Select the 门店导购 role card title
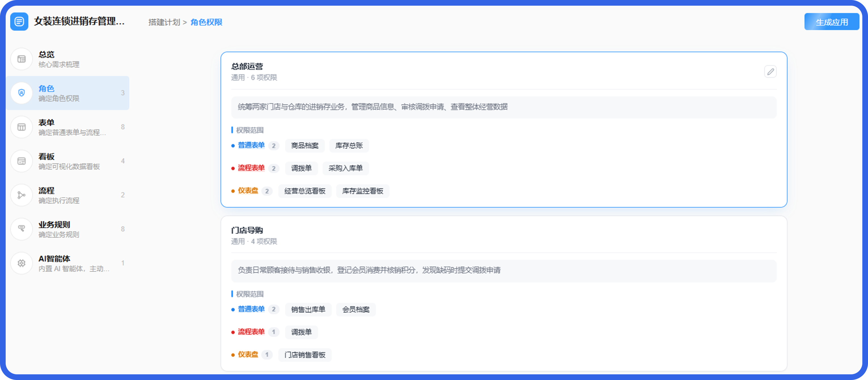The height and width of the screenshot is (380, 868). [x=247, y=230]
